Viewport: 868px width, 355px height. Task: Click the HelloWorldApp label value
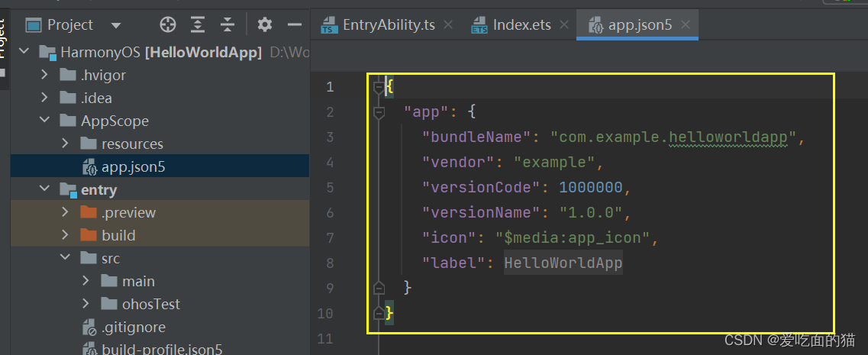563,263
